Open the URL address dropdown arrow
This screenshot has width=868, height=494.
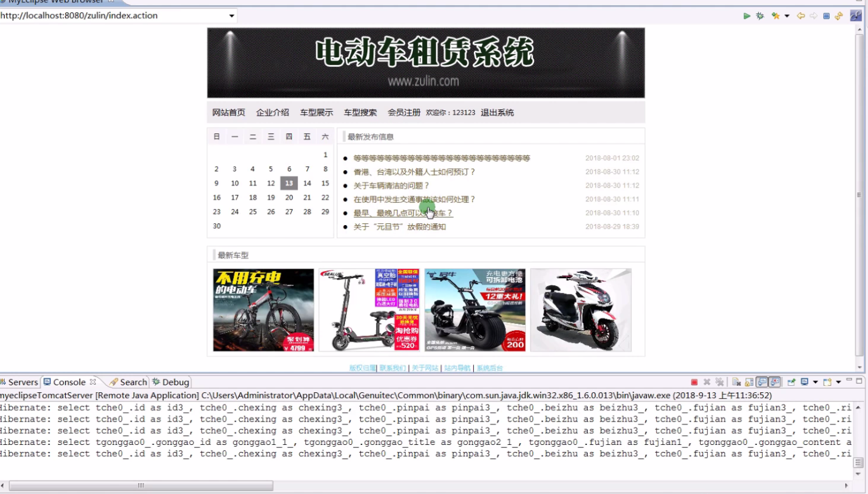click(232, 16)
